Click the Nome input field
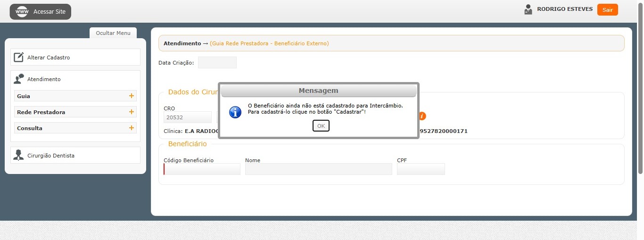The image size is (644, 240). click(x=319, y=169)
